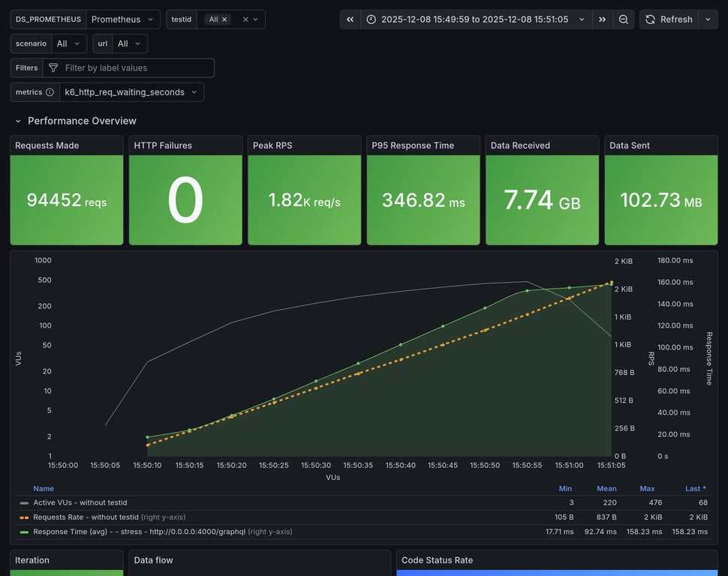
Task: Clear all testid selections with the X icon
Action: [245, 19]
